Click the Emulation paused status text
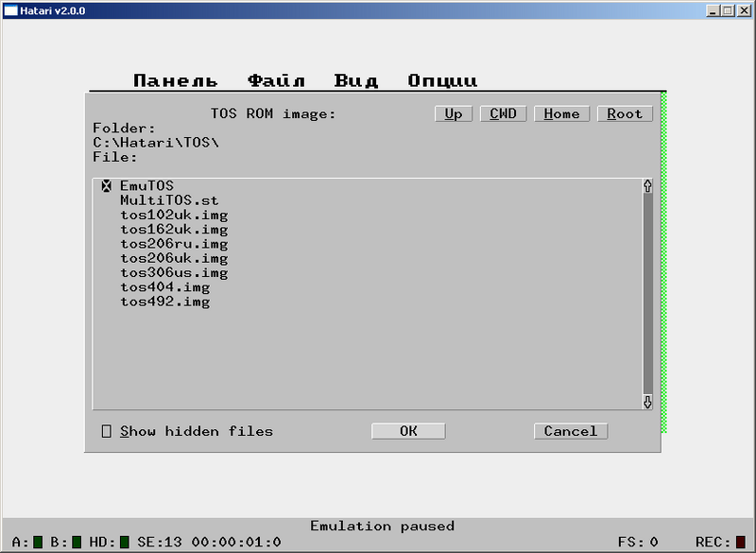756x553 pixels. (383, 526)
